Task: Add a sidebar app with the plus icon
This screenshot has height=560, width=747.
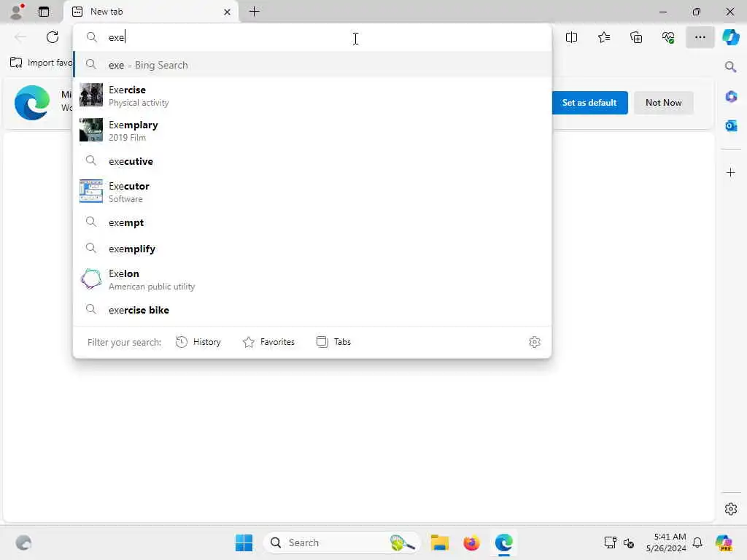Action: click(730, 172)
